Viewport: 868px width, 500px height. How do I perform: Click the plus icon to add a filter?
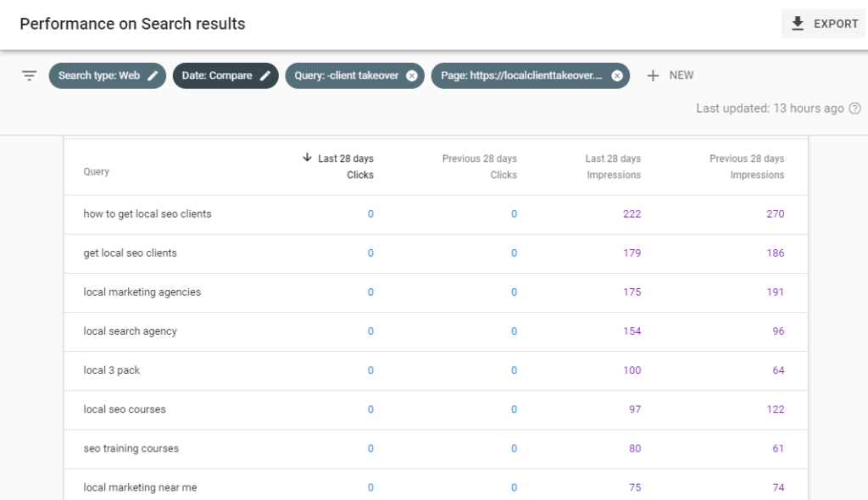coord(653,75)
